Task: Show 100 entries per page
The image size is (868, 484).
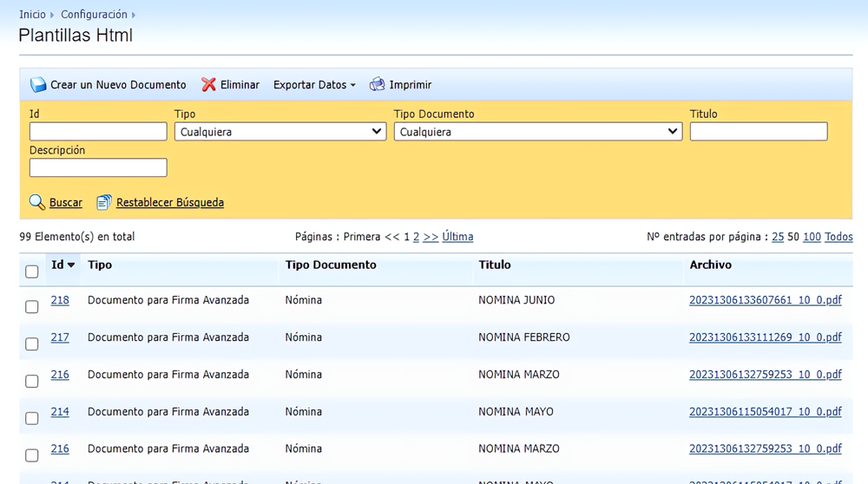Action: coord(812,237)
